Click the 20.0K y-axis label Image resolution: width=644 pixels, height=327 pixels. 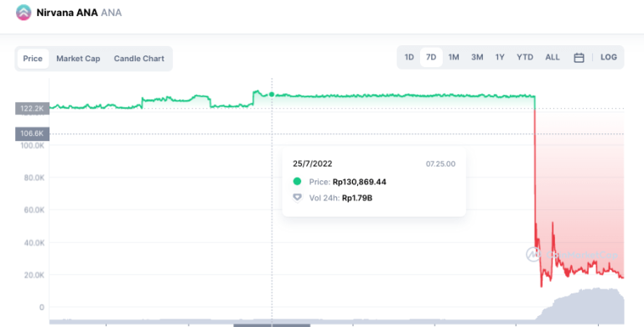pos(34,275)
